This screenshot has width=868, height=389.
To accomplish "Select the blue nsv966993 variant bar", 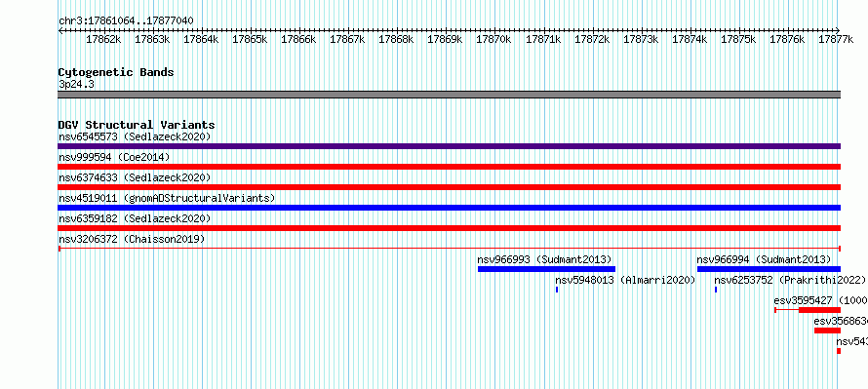I will pos(546,269).
